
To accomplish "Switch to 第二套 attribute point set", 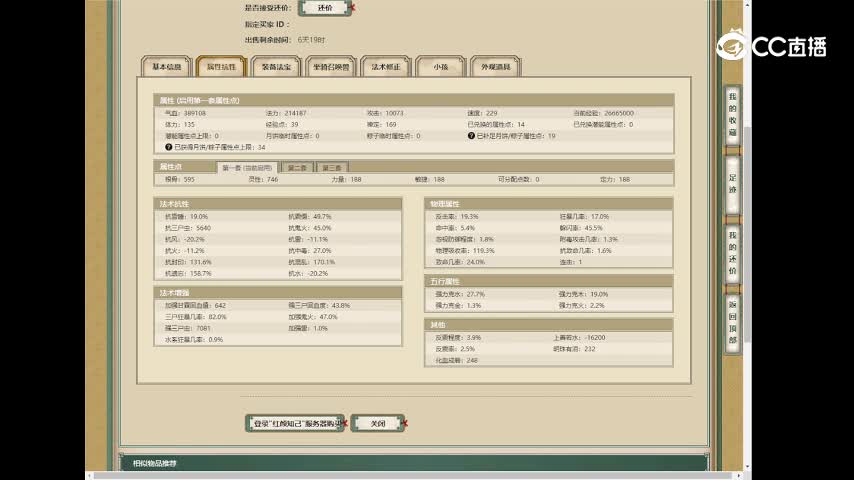I will coord(297,168).
